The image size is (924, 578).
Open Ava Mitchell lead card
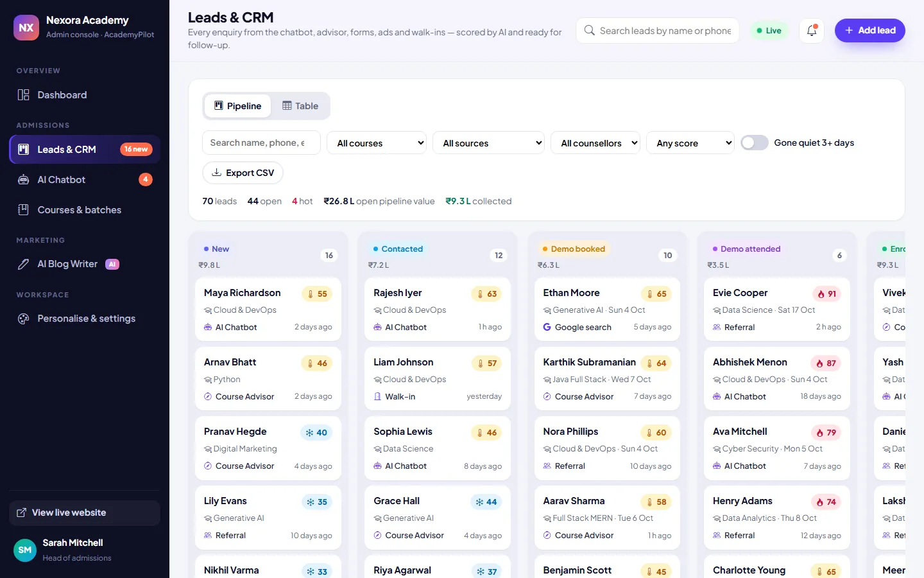point(777,448)
